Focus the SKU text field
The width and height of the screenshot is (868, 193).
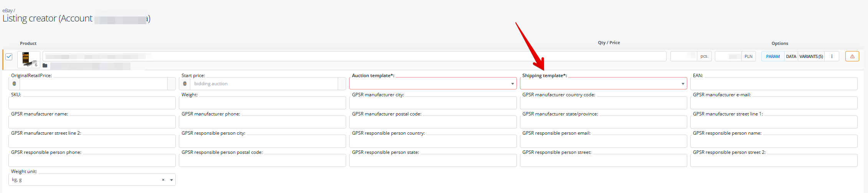point(92,103)
